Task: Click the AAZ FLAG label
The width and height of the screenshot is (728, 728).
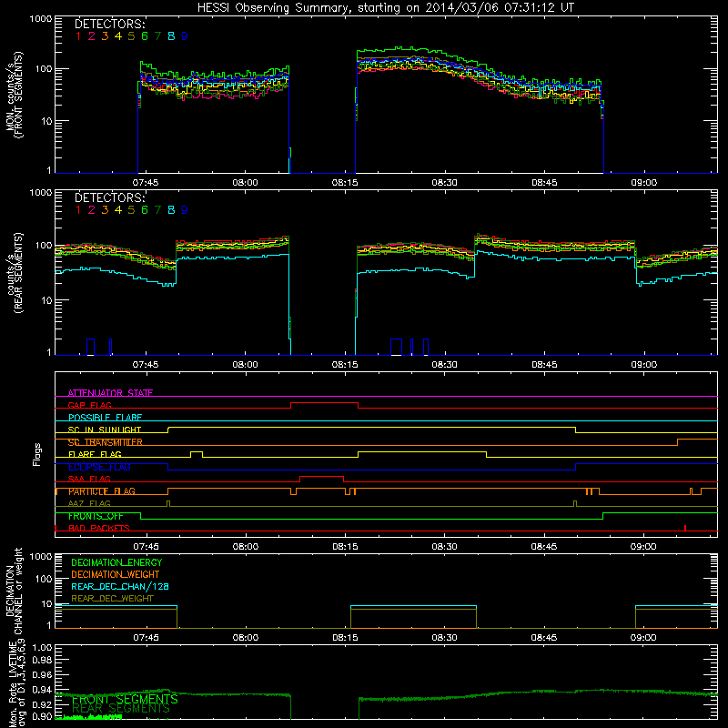Action: coord(89,503)
